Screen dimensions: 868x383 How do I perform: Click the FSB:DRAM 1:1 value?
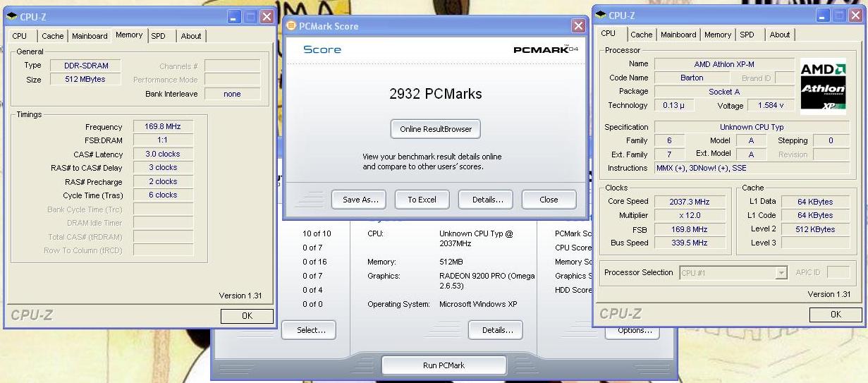coord(163,140)
